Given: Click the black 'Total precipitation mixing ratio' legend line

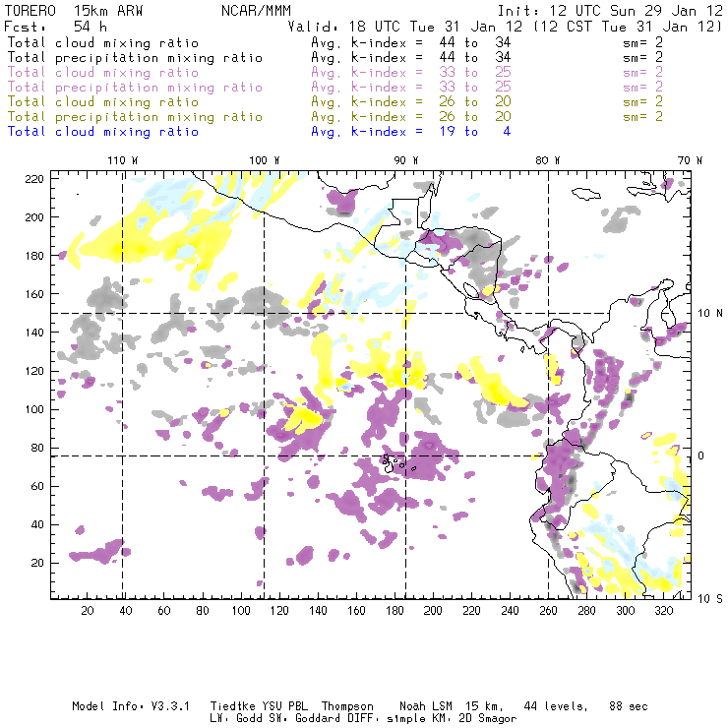Looking at the screenshot, I should tap(135, 58).
